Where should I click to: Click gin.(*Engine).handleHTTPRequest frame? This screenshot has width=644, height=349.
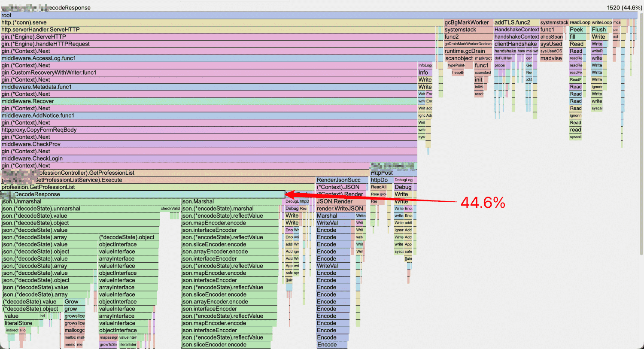pos(218,44)
